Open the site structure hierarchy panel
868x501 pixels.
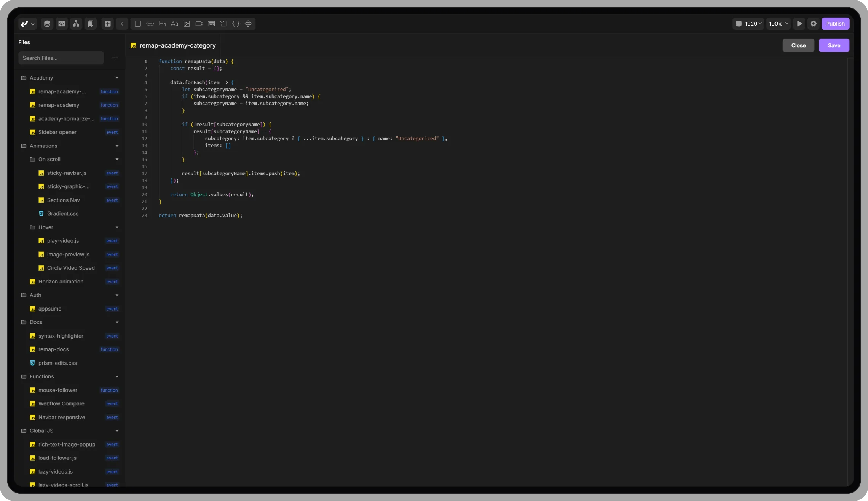76,24
